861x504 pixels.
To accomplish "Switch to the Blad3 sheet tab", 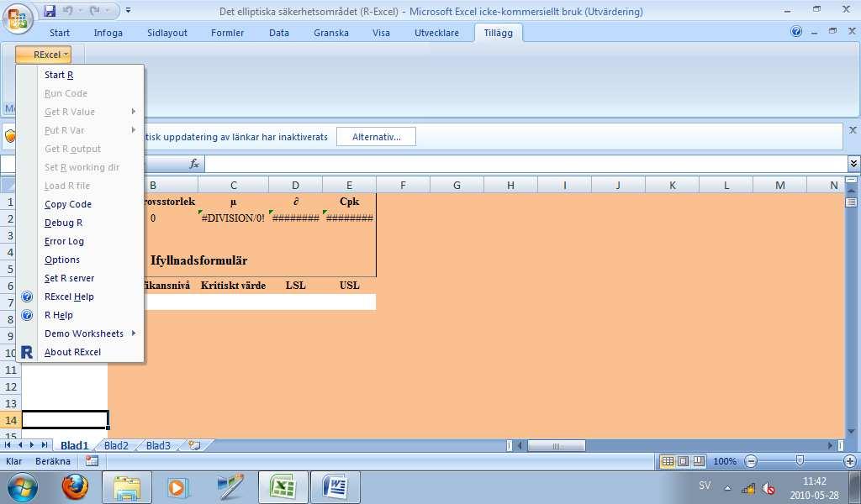I will coord(158,445).
